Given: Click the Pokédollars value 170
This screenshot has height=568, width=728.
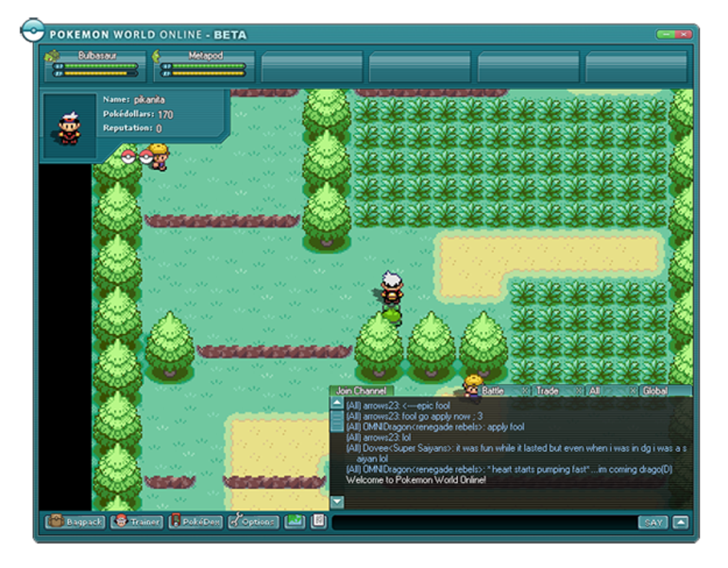Looking at the screenshot, I should point(166,115).
